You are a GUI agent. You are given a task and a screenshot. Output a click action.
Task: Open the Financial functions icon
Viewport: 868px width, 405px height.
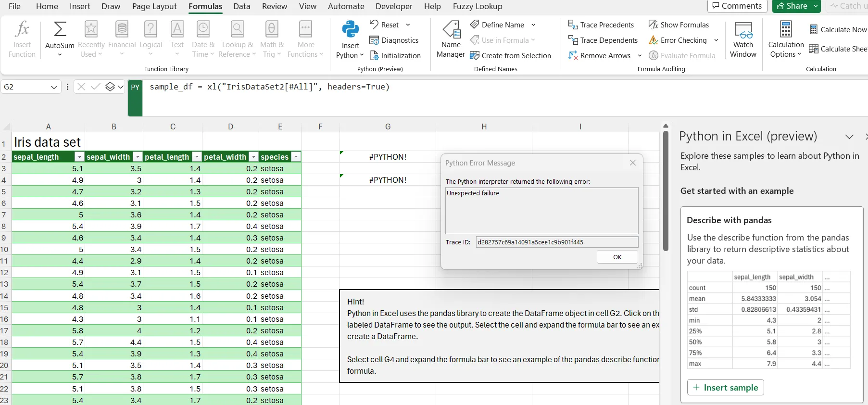pyautogui.click(x=122, y=29)
